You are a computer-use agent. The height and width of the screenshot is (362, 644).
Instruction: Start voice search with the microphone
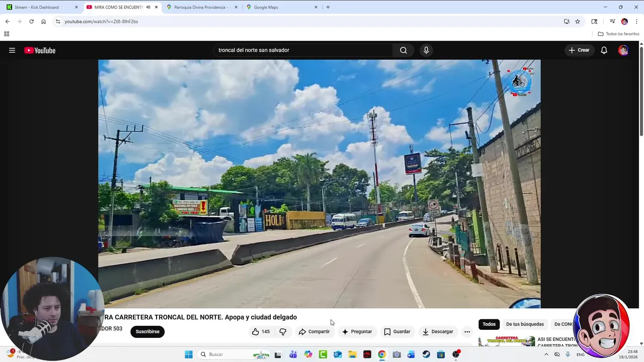click(x=426, y=50)
